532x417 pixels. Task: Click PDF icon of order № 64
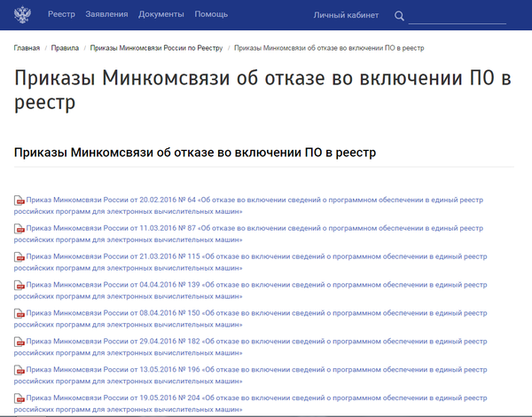20,201
